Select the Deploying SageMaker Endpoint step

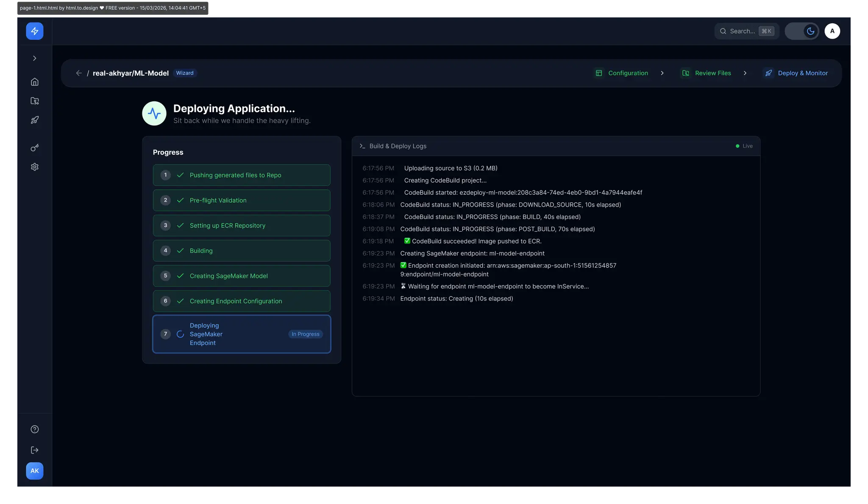pyautogui.click(x=242, y=334)
